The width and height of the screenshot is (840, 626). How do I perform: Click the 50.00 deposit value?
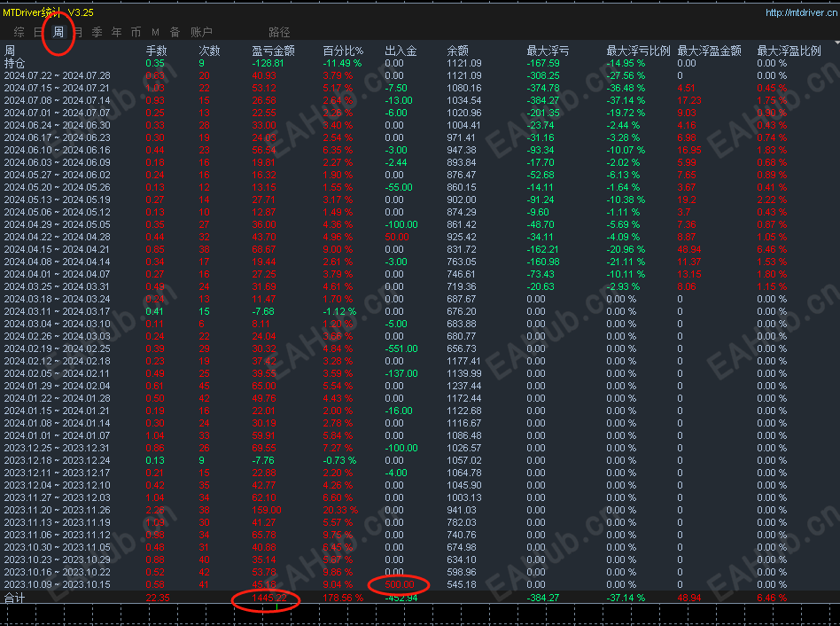click(397, 237)
